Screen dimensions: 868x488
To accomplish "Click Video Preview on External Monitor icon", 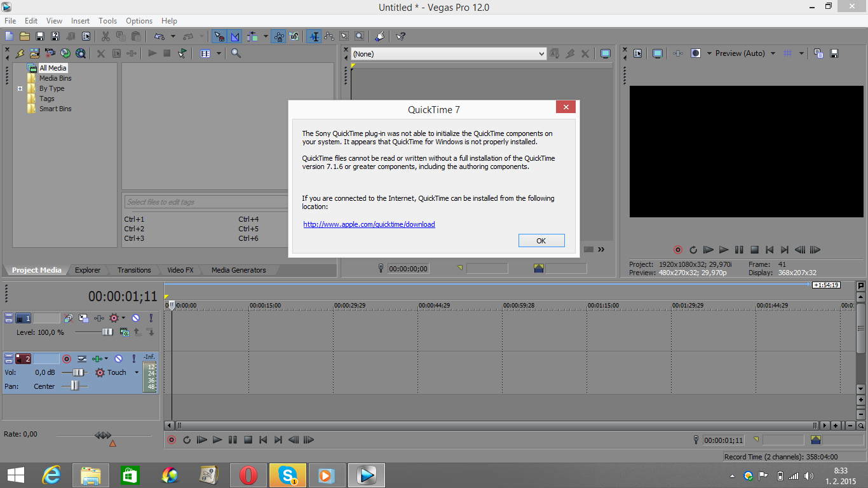I will click(x=658, y=53).
